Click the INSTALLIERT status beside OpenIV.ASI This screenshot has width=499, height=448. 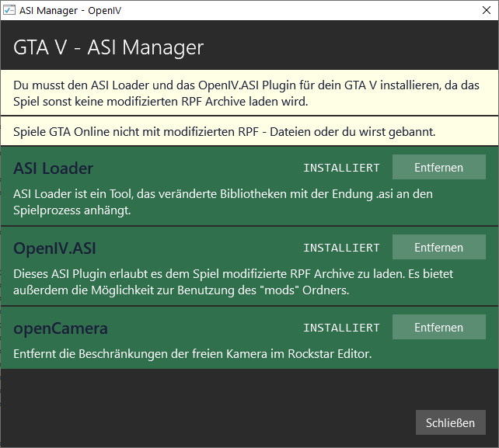341,248
